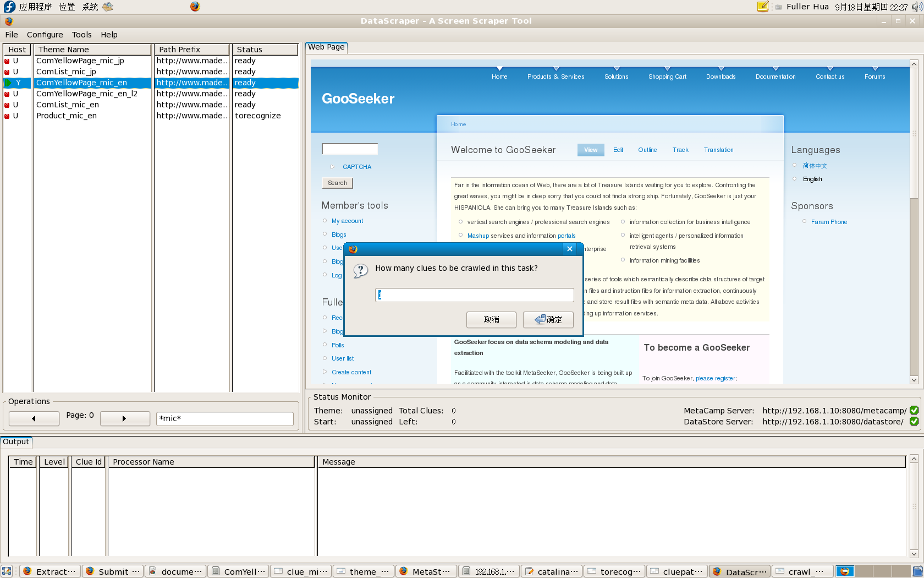Open the Help menu

(109, 35)
